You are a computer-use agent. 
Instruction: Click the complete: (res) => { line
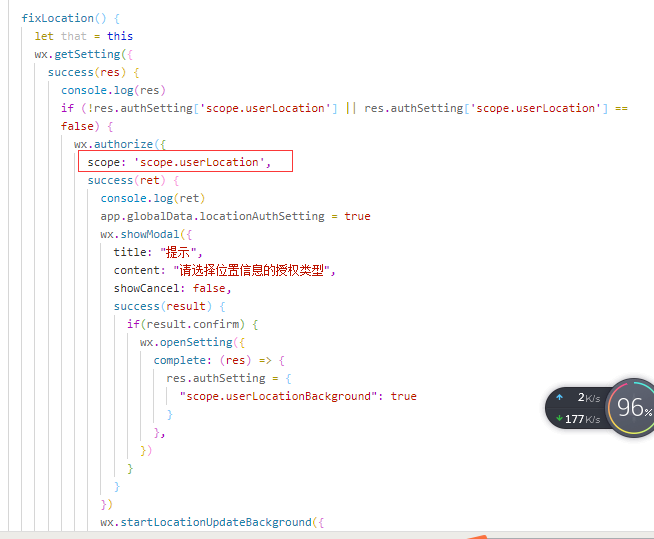219,360
